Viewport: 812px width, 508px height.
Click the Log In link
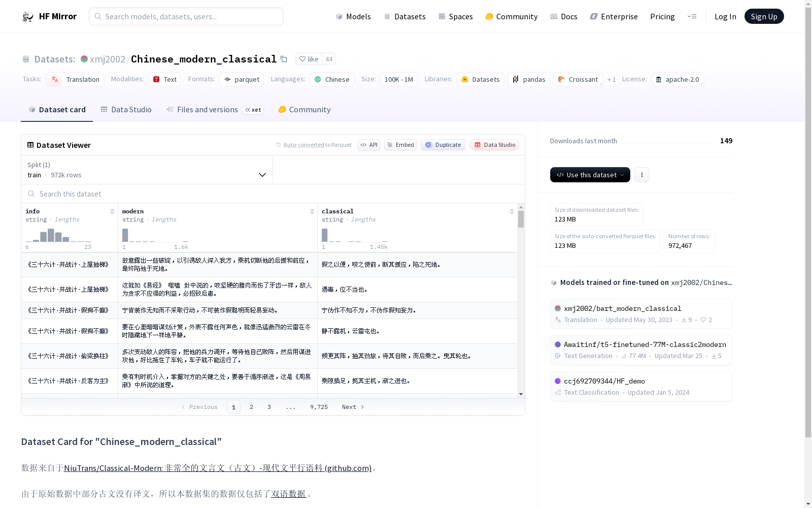click(725, 16)
